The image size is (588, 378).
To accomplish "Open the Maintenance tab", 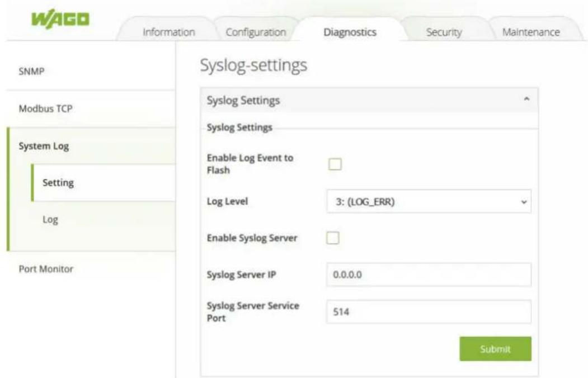I will (531, 32).
